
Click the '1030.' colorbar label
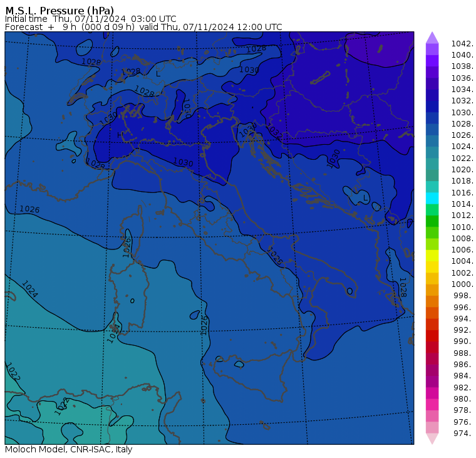click(462, 112)
